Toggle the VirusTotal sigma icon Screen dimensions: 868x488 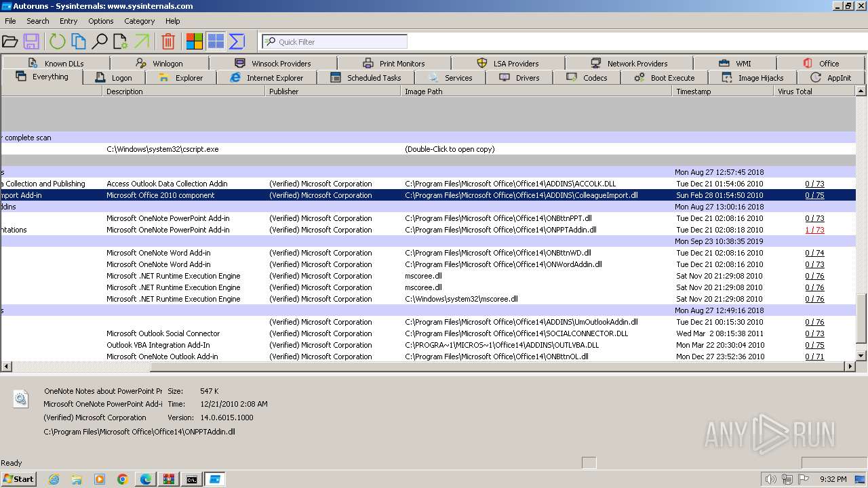click(x=237, y=42)
